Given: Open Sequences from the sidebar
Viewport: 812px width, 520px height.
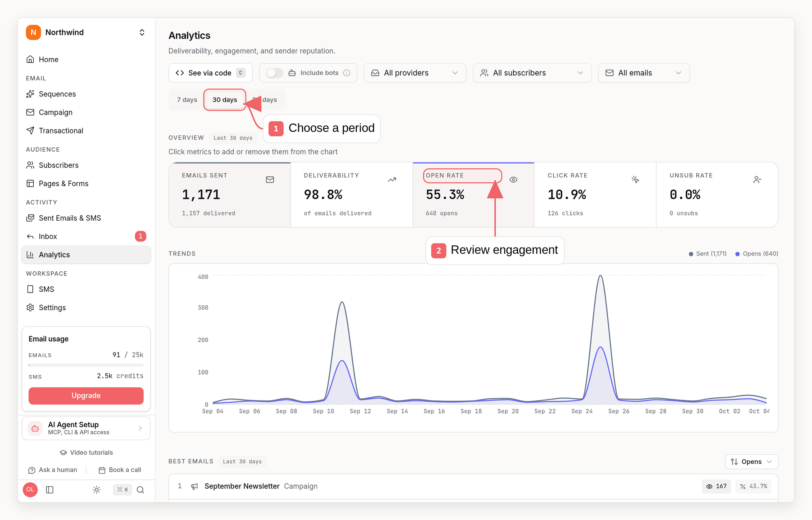Looking at the screenshot, I should [86, 94].
